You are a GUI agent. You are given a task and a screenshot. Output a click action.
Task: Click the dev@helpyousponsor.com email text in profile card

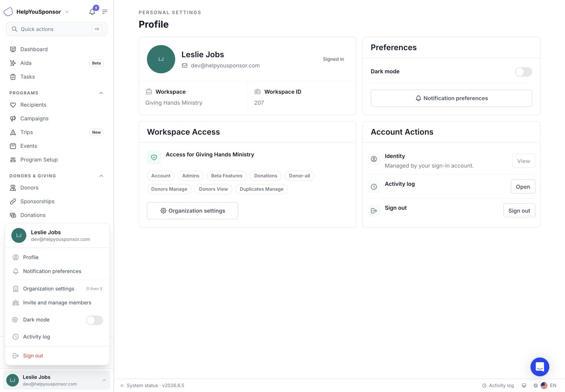tap(225, 66)
